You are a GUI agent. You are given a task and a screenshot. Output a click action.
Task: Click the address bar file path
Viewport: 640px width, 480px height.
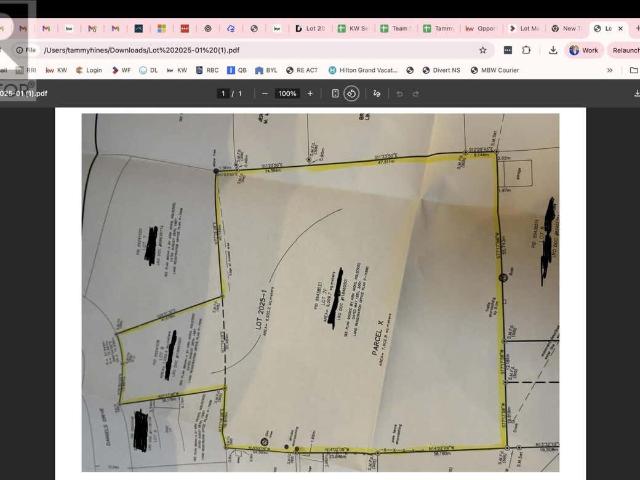140,50
